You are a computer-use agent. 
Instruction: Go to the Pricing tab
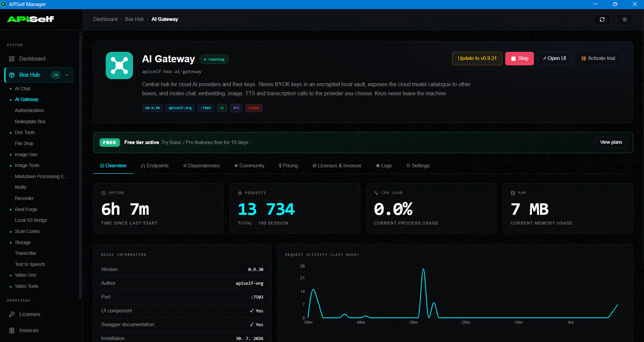pyautogui.click(x=288, y=166)
